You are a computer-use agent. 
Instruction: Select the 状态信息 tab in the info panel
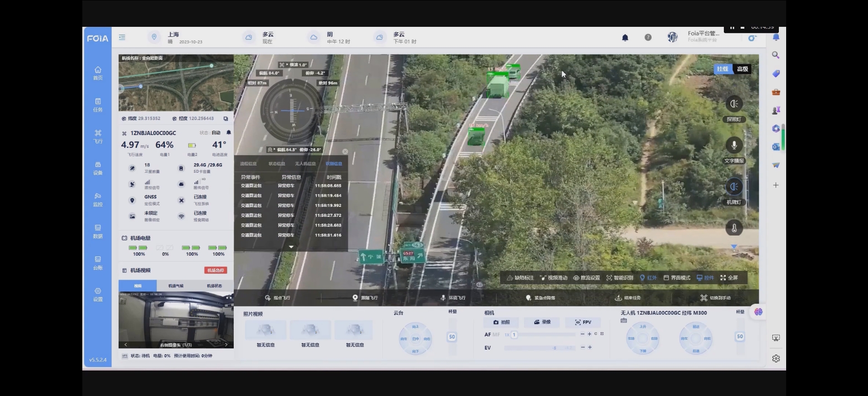pos(276,164)
